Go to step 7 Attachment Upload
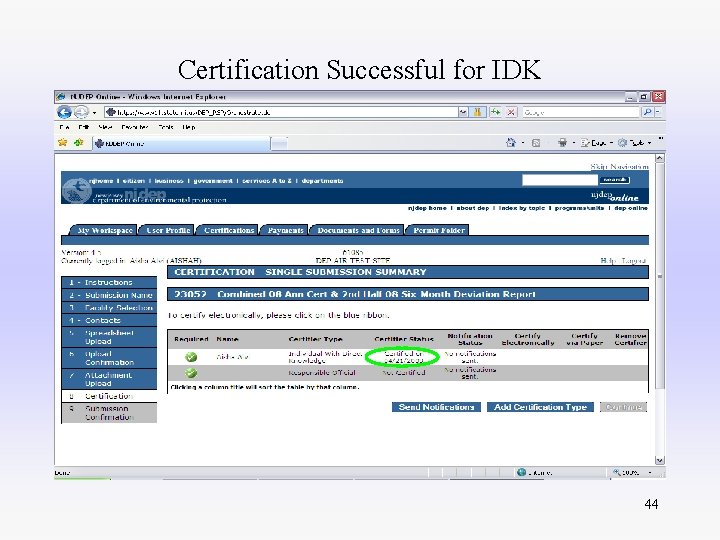The height and width of the screenshot is (540, 720). [109, 379]
